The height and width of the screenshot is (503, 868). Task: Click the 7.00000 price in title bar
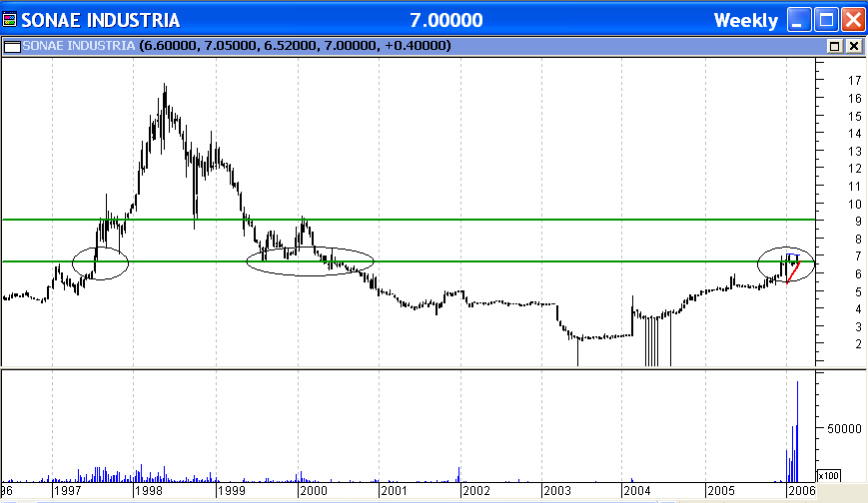click(x=446, y=21)
